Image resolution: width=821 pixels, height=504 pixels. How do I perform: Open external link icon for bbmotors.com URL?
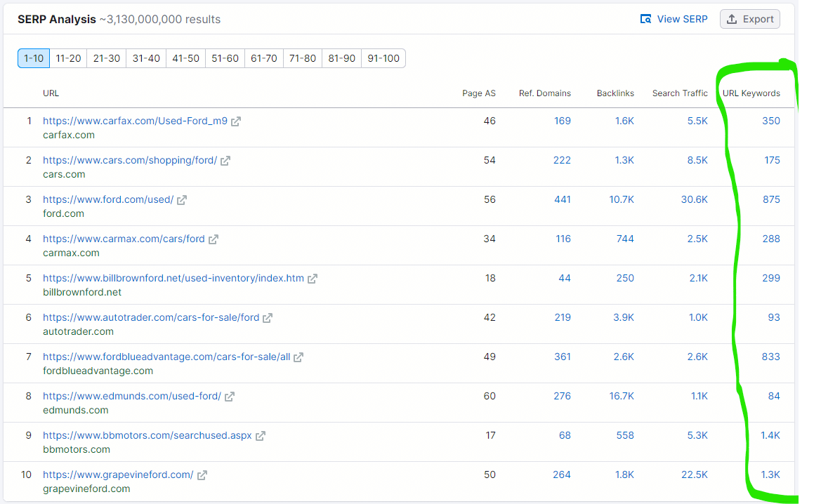click(x=261, y=435)
